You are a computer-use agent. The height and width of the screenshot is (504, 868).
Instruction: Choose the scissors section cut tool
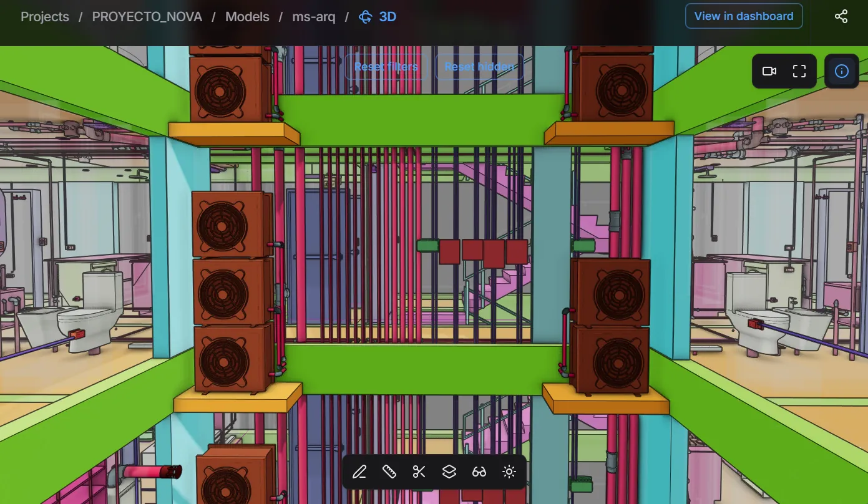(x=419, y=472)
